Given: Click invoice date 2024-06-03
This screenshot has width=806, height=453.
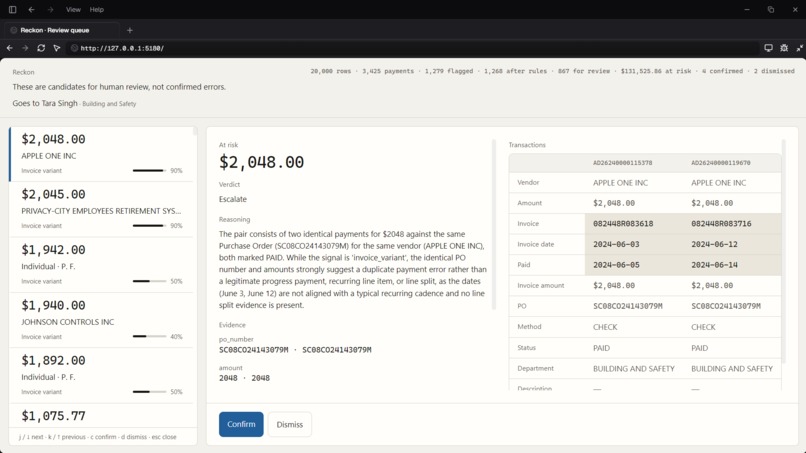Looking at the screenshot, I should click(x=616, y=244).
